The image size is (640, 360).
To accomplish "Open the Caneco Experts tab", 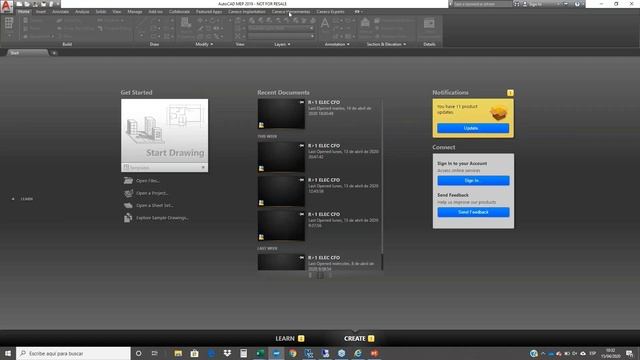I will tap(330, 11).
